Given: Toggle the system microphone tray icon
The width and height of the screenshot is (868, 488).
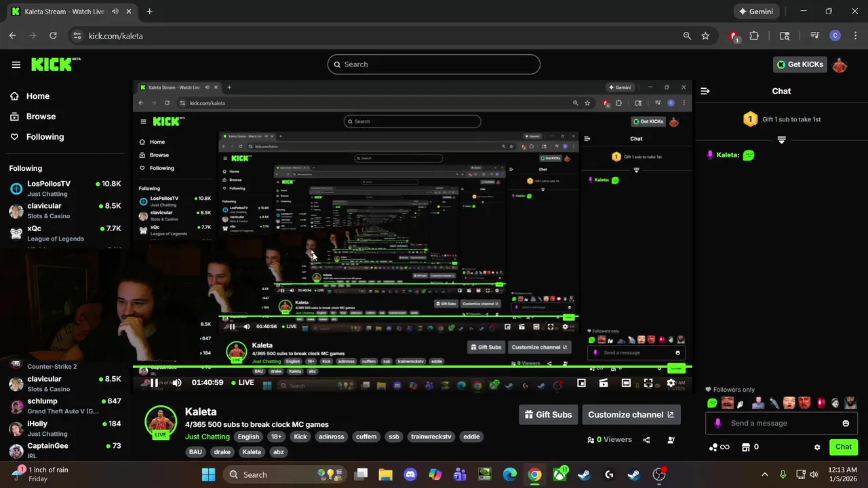Looking at the screenshot, I should click(783, 474).
